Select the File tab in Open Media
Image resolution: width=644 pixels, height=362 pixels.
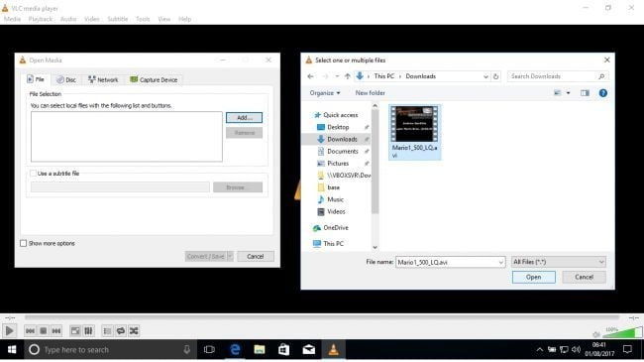point(36,79)
